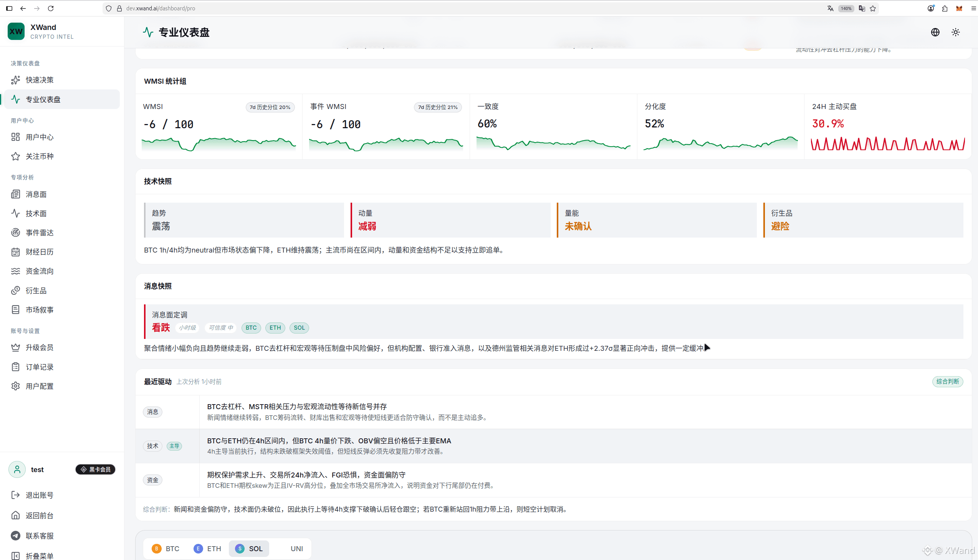978x560 pixels.
Task: Click the 资金 tag in 最近驱动
Action: coord(152,480)
